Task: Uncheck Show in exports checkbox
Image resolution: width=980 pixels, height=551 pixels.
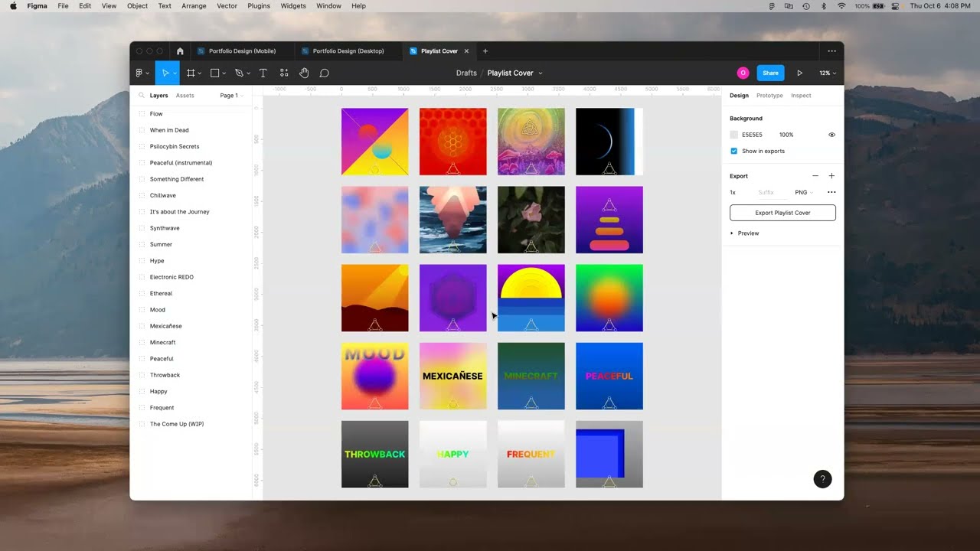Action: click(733, 151)
